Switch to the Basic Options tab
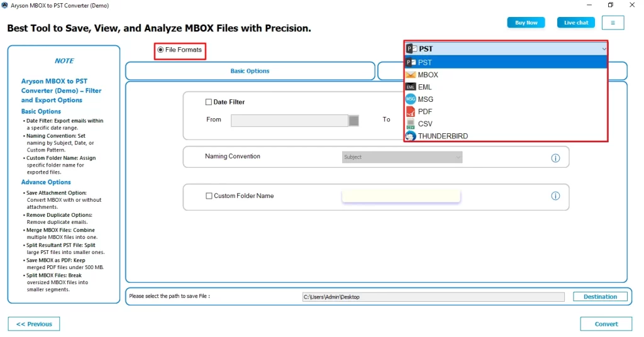Image resolution: width=644 pixels, height=337 pixels. click(250, 71)
